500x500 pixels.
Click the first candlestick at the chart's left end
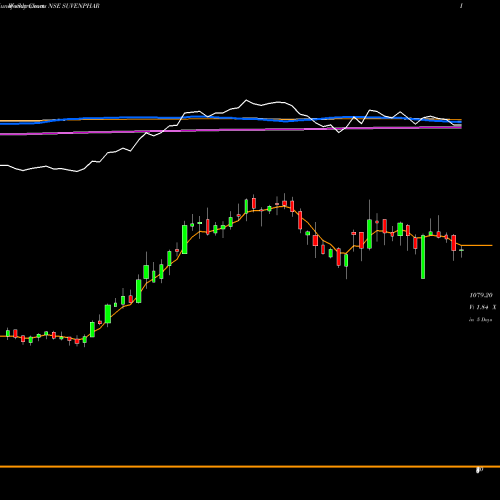tap(8, 333)
